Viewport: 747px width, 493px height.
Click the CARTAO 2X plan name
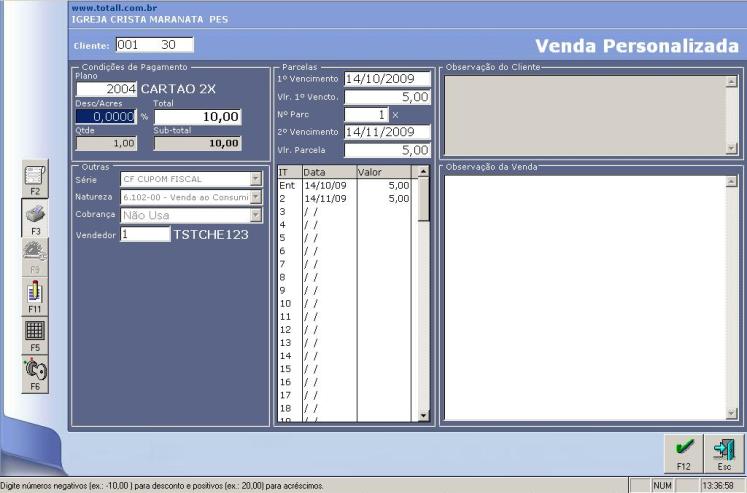pyautogui.click(x=178, y=89)
